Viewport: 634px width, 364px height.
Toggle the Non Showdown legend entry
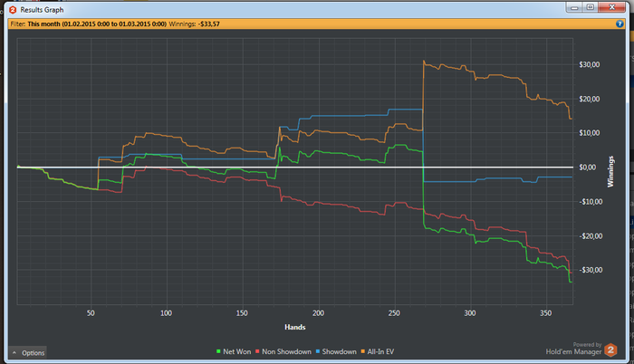[x=283, y=351]
